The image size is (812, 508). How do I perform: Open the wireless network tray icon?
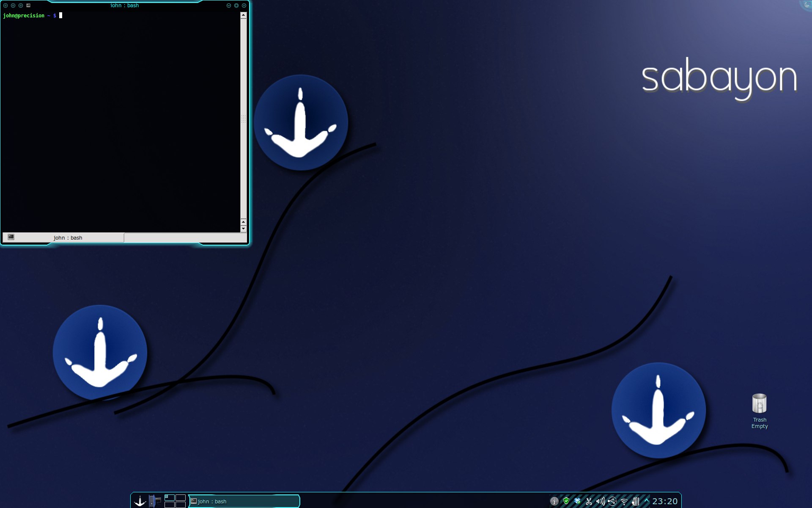[624, 502]
